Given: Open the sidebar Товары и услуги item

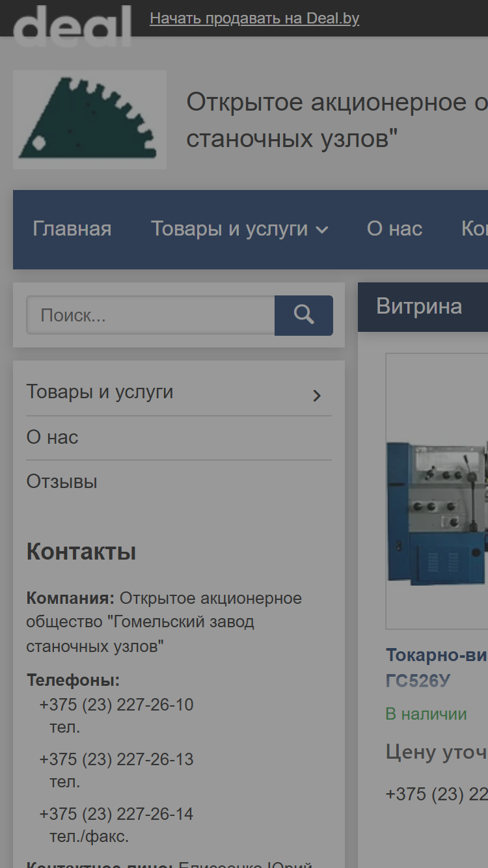Looking at the screenshot, I should point(100,392).
